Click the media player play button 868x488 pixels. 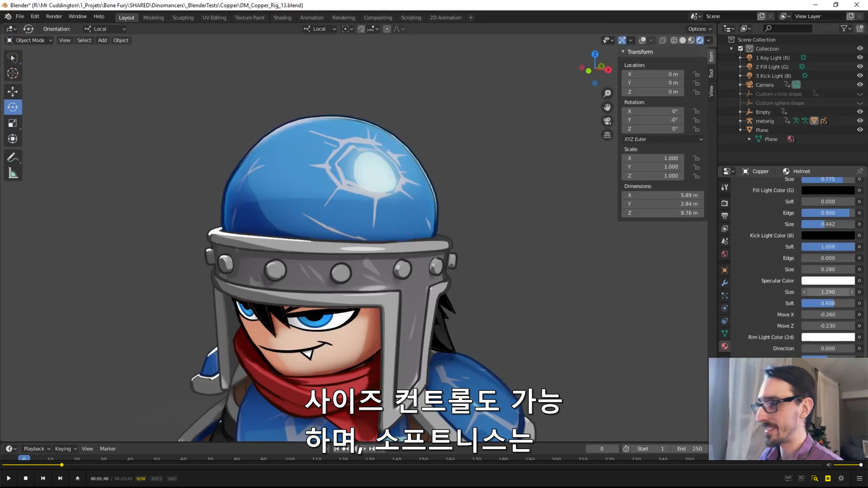point(9,479)
